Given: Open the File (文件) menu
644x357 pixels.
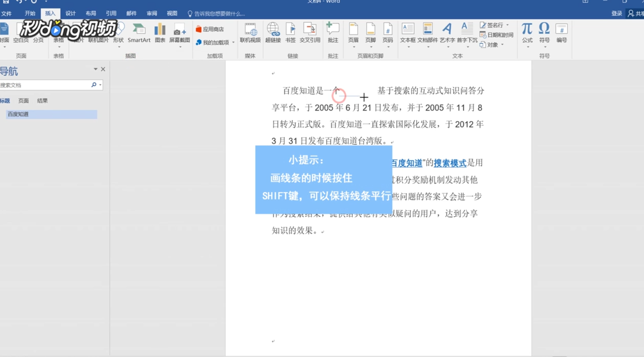Looking at the screenshot, I should tap(7, 14).
